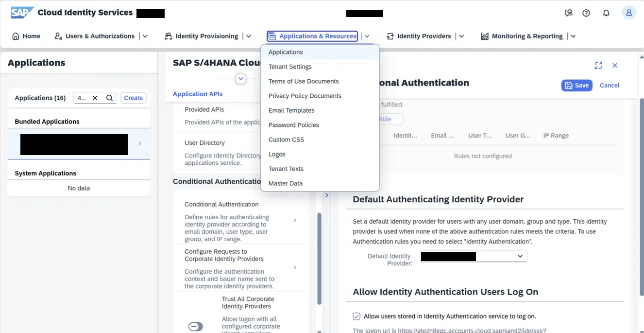The width and height of the screenshot is (644, 333).
Task: Click the Email column header
Action: tap(442, 136)
